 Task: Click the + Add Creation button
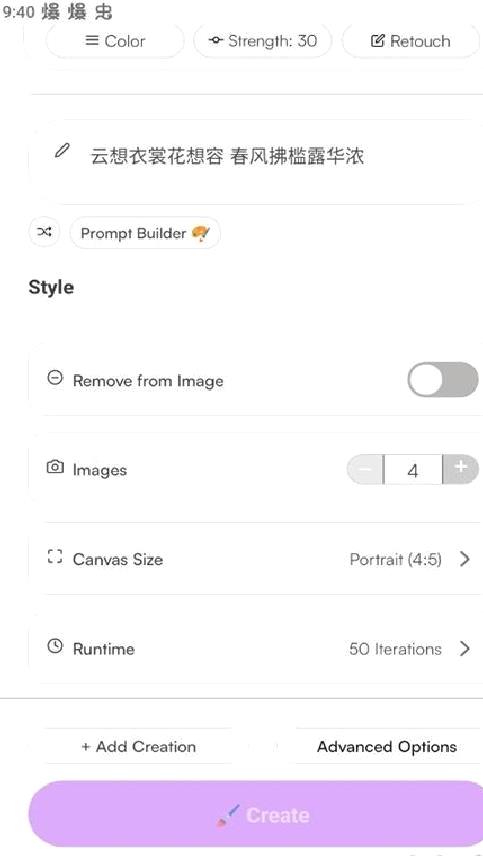point(138,746)
